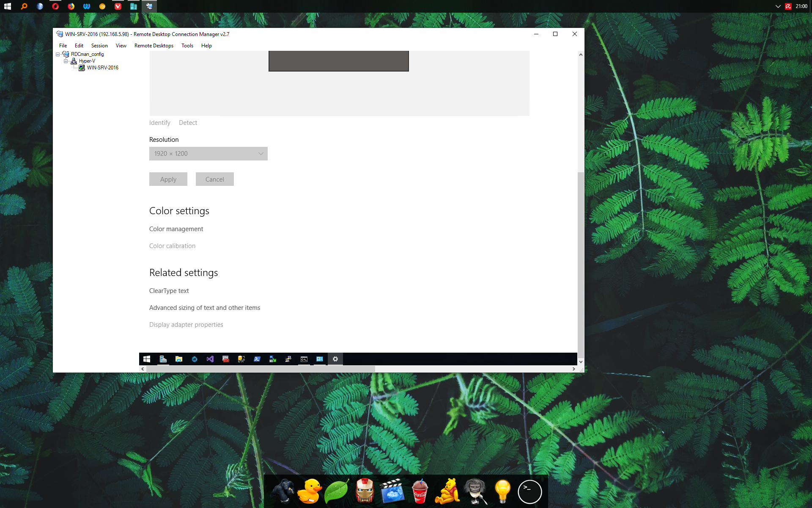Open the ClearType text link
The width and height of the screenshot is (812, 508).
[169, 291]
